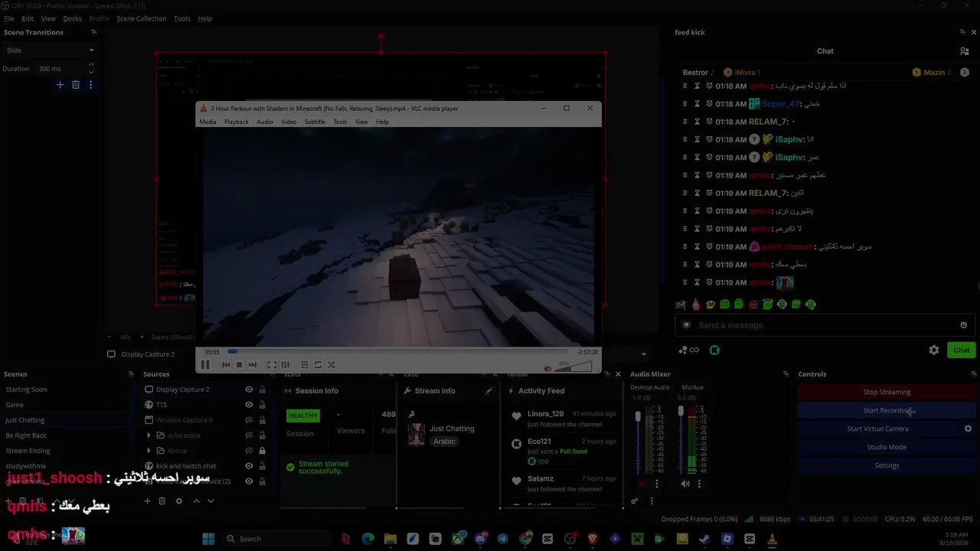Screen dimensions: 980x551
Task: Open VLC extended settings icon
Action: coord(285,365)
